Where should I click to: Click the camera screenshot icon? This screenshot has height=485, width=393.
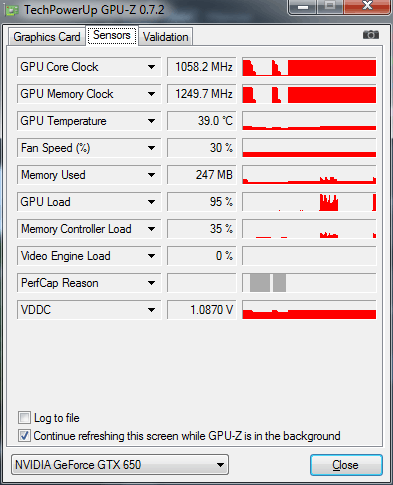[371, 35]
